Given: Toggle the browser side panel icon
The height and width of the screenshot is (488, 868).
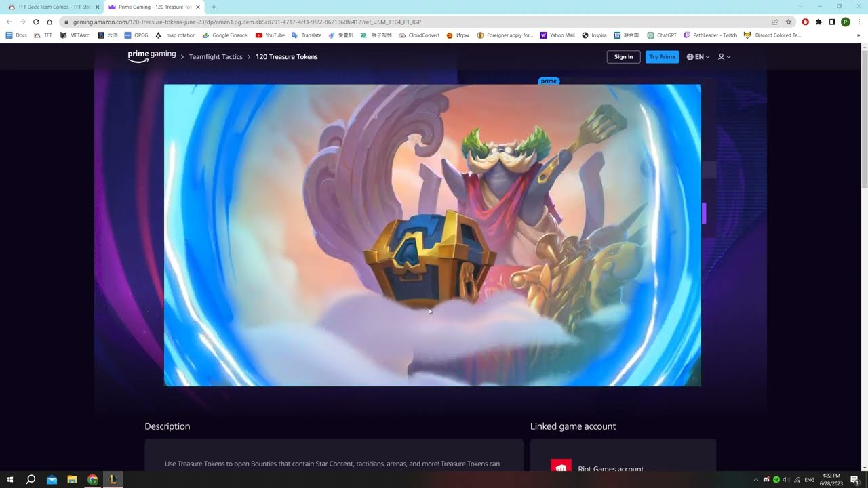Looking at the screenshot, I should (832, 22).
